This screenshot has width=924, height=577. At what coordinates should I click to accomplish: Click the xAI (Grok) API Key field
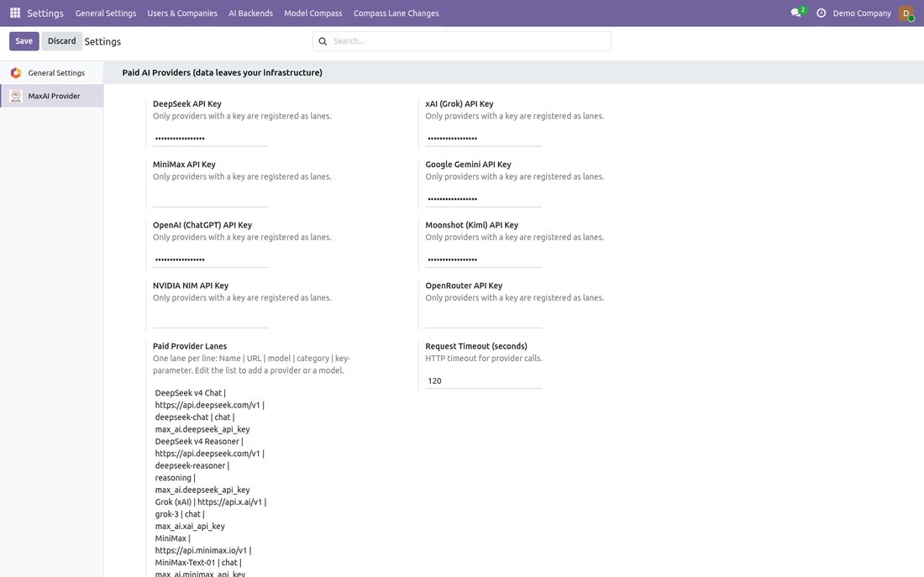click(483, 139)
